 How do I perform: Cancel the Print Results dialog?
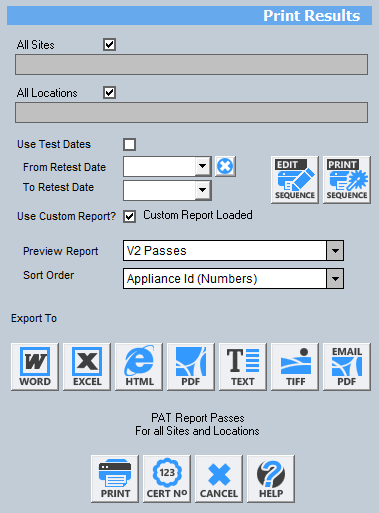219,479
